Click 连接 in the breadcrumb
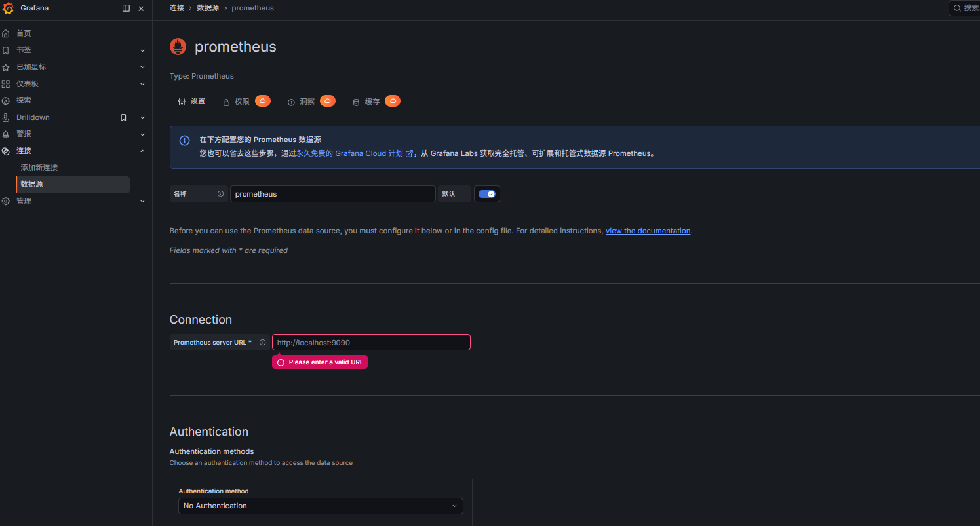 coord(177,8)
